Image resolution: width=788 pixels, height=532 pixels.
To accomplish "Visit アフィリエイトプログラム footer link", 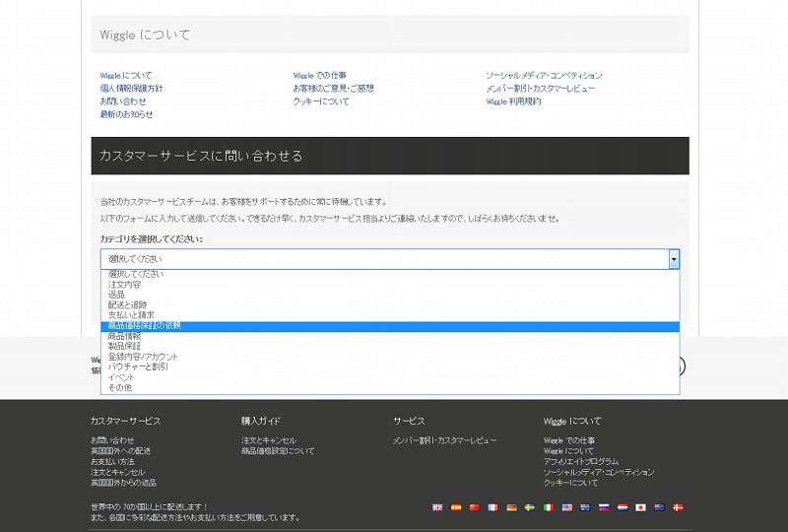I will click(x=581, y=462).
